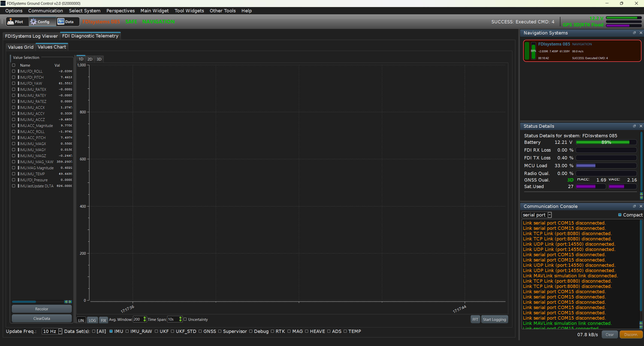Image resolution: width=644 pixels, height=346 pixels.
Task: Switch to the Pilot perspective
Action: 17,22
